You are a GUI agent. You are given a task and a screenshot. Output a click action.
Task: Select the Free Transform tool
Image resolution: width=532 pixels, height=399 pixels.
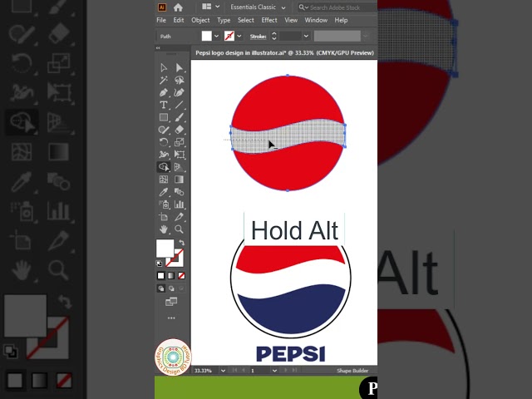tap(179, 155)
